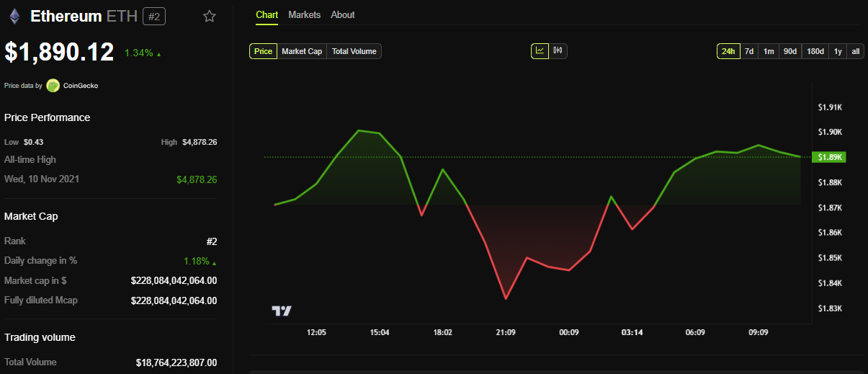Follow the CoinGecko link
This screenshot has width=868, height=374.
pos(81,86)
